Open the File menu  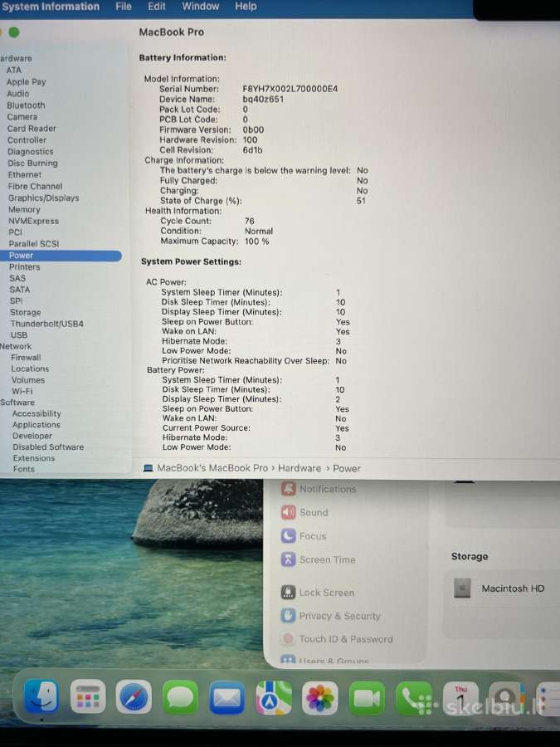point(124,7)
